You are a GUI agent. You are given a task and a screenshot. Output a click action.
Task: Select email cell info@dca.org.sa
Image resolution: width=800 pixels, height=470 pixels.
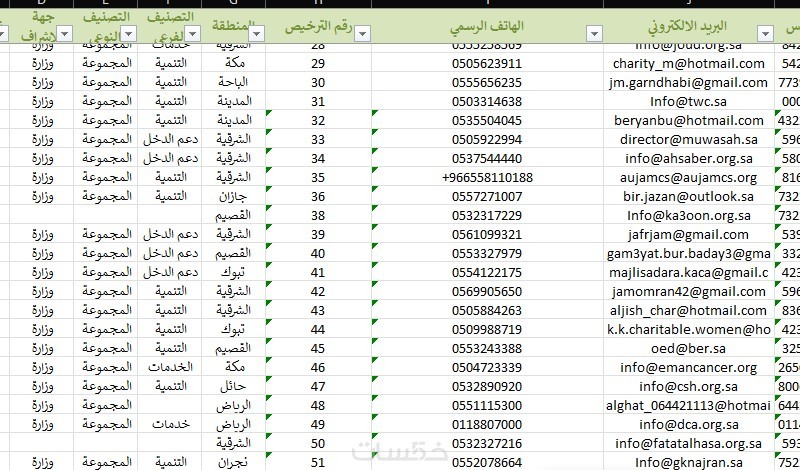[x=689, y=424]
